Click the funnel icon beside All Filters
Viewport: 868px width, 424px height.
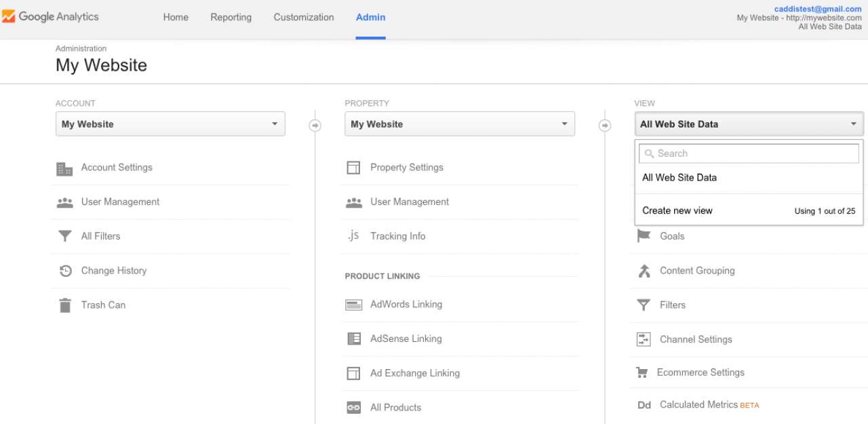pos(64,236)
